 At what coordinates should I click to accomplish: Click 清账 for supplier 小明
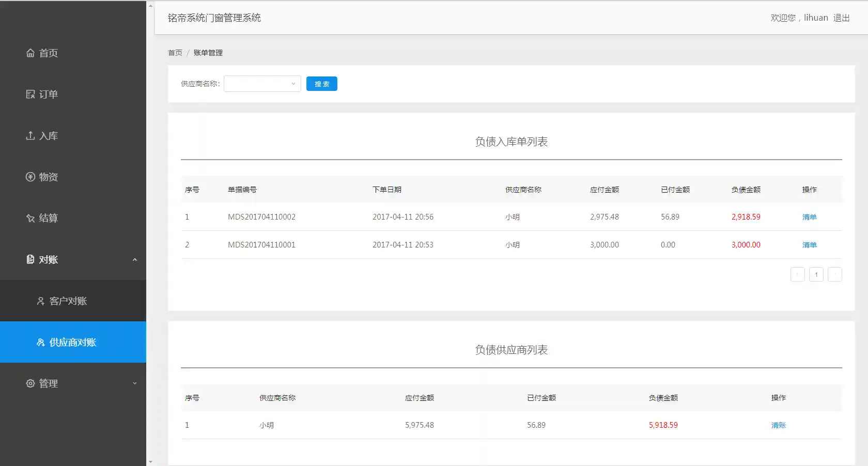(778, 425)
